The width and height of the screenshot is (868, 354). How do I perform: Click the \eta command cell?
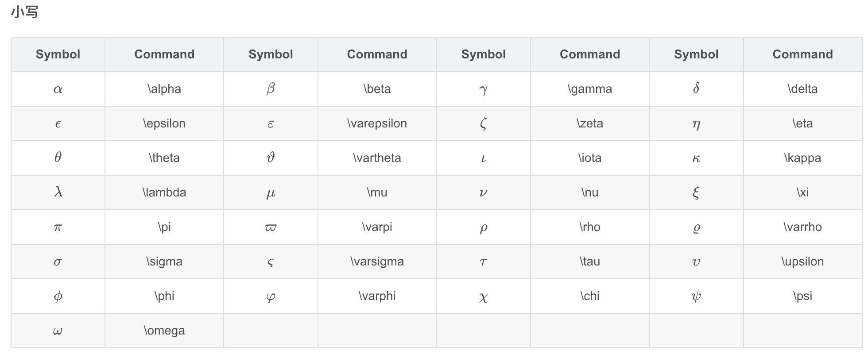tap(802, 123)
